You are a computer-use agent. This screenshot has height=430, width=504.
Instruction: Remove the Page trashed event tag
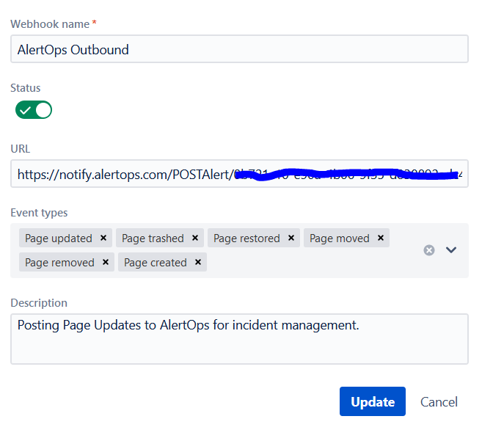pyautogui.click(x=195, y=238)
